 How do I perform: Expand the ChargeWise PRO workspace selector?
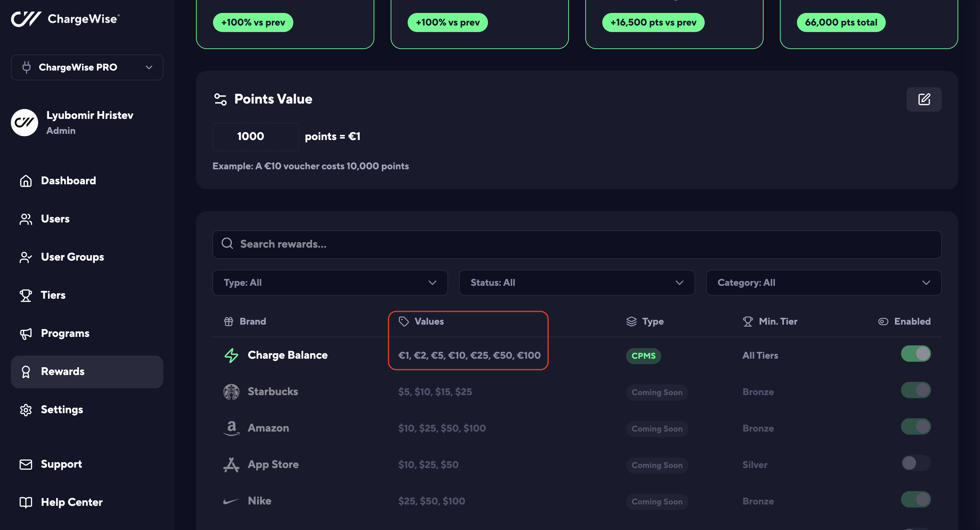[87, 67]
